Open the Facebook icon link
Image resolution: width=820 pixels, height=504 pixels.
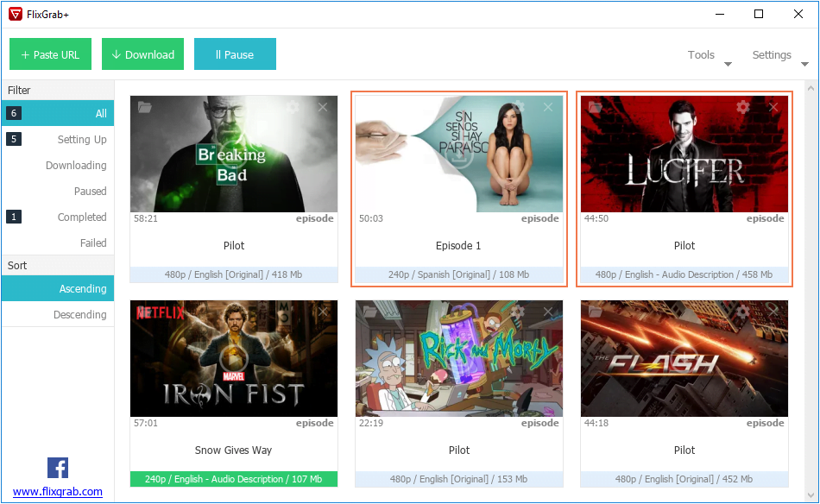tap(58, 468)
